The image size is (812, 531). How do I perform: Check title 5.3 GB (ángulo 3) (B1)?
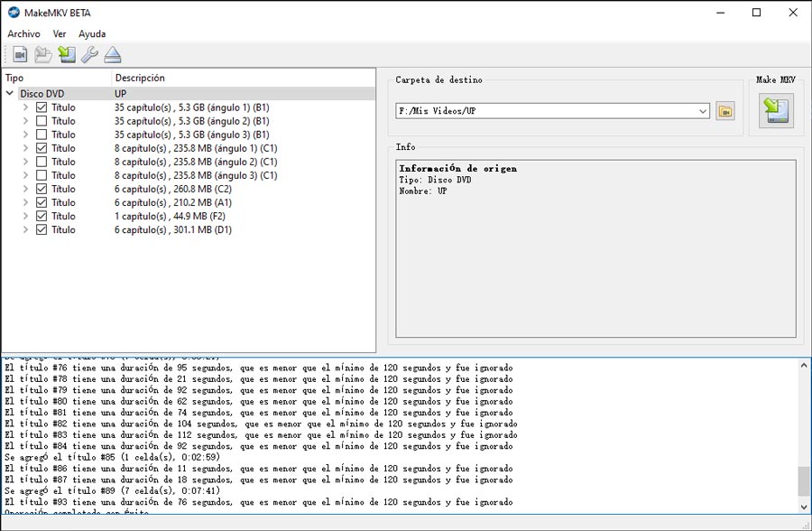[42, 135]
